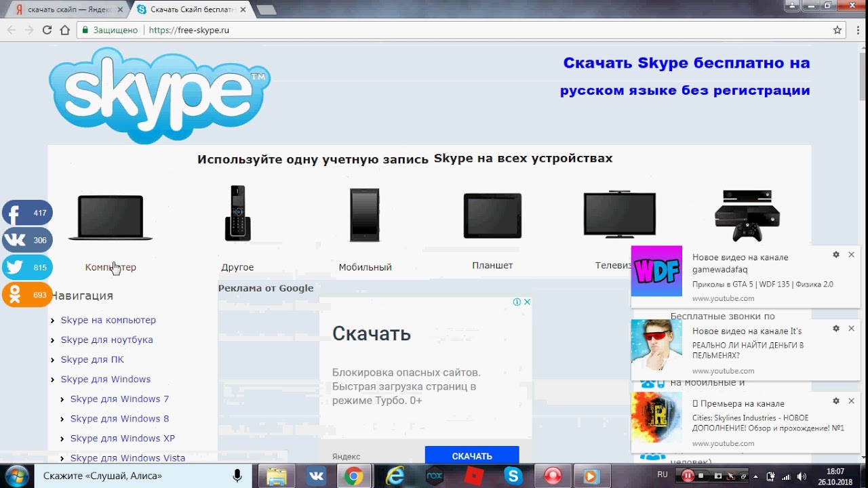Open red recorder app in taskbar
The height and width of the screenshot is (488, 868).
(553, 476)
